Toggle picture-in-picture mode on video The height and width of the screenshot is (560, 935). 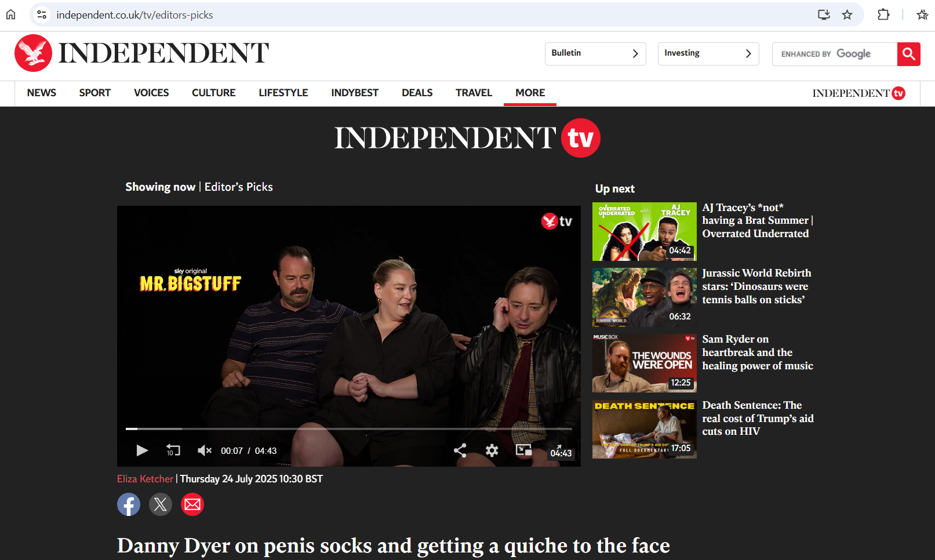click(523, 450)
